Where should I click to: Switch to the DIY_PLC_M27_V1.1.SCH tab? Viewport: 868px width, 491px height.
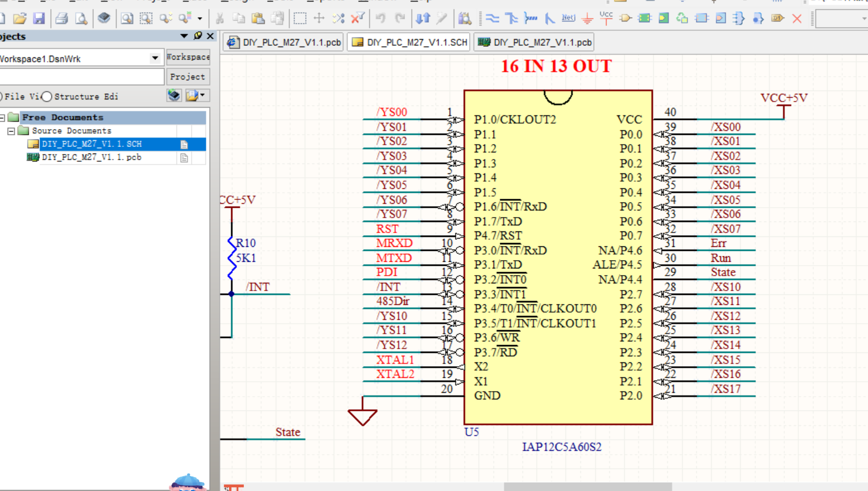click(x=409, y=42)
